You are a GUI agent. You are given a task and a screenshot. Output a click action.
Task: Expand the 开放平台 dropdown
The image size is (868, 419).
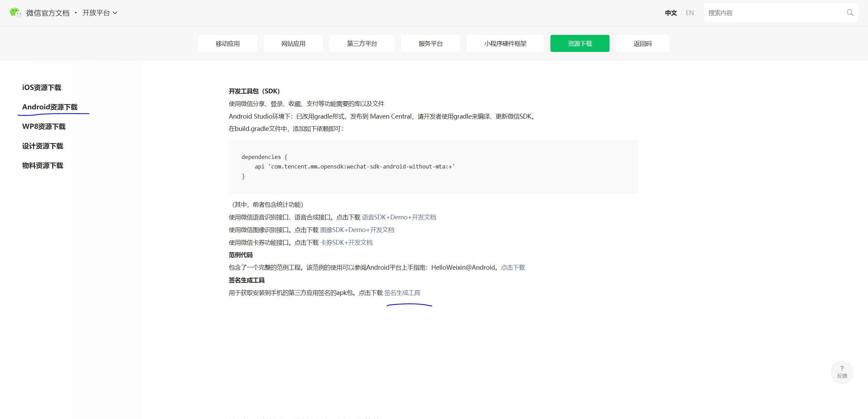tap(100, 13)
